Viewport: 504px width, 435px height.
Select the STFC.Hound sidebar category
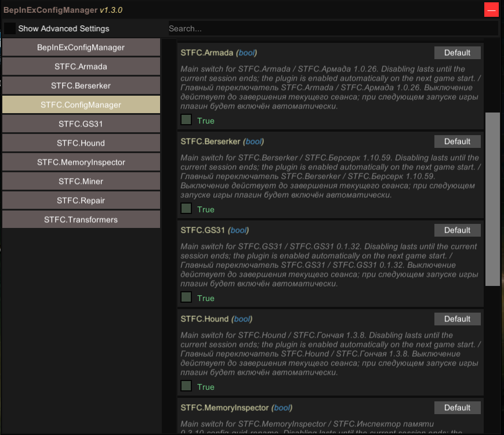pos(81,143)
